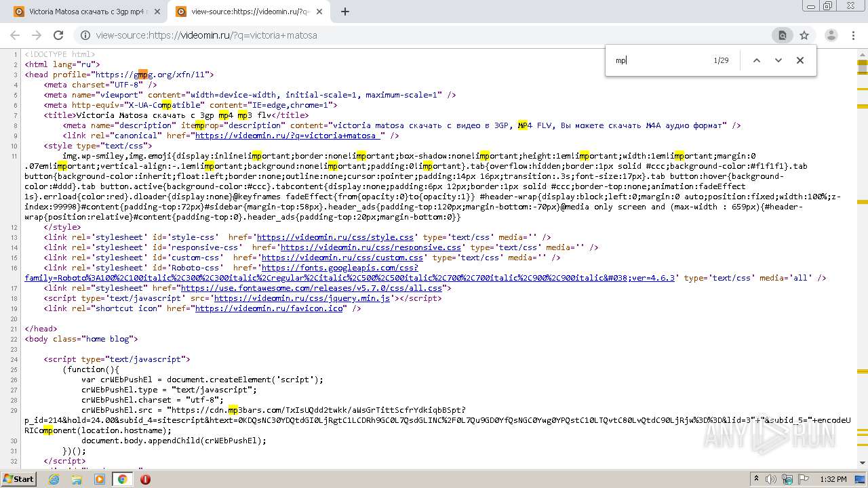The width and height of the screenshot is (868, 488).
Task: Open the responsive.css link
Action: point(370,247)
